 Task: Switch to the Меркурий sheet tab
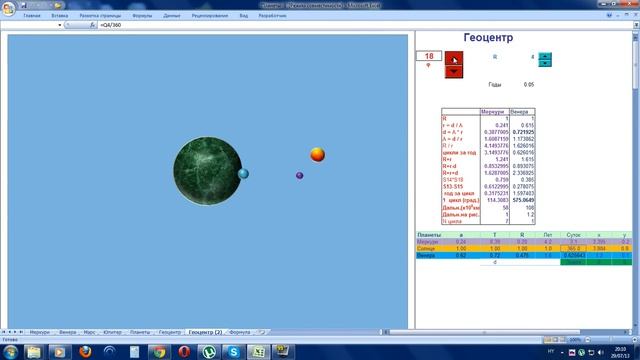pyautogui.click(x=40, y=332)
